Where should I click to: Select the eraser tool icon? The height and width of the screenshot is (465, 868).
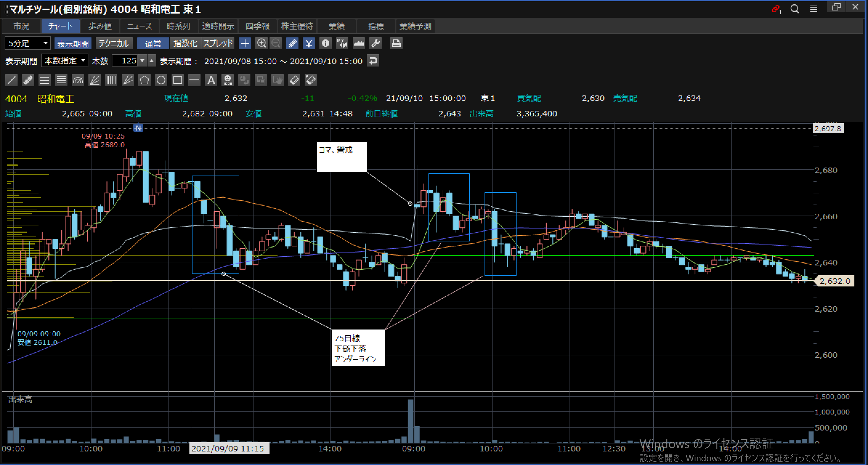coord(294,80)
